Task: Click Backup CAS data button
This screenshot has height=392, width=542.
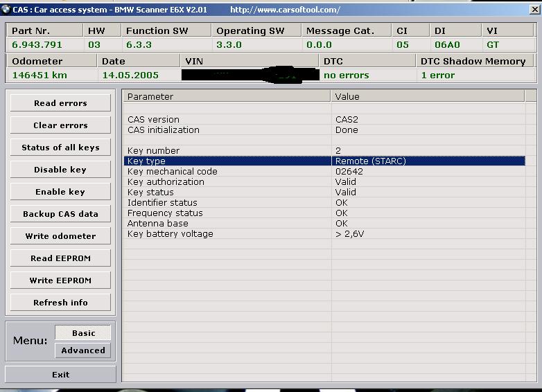Action: 60,214
